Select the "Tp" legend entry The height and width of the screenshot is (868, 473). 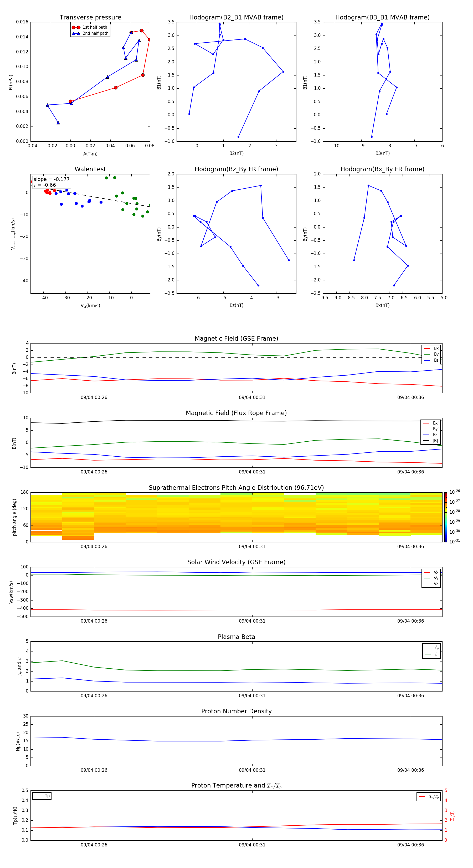click(x=42, y=796)
